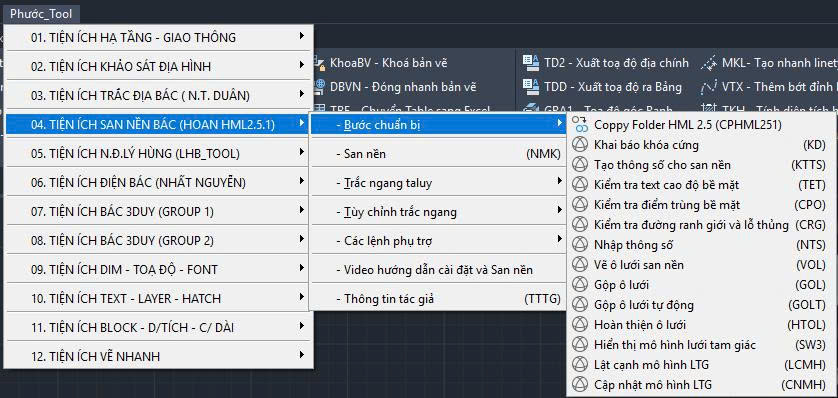
Task: Click icon beside Vẽ ô lưới san nền
Action: click(580, 264)
